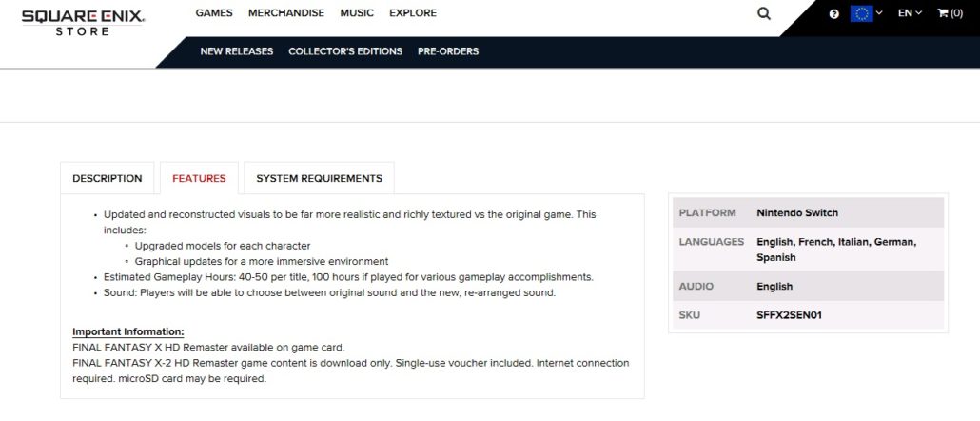This screenshot has width=980, height=421.
Task: Click the 'Important Information:' heading
Action: point(128,331)
